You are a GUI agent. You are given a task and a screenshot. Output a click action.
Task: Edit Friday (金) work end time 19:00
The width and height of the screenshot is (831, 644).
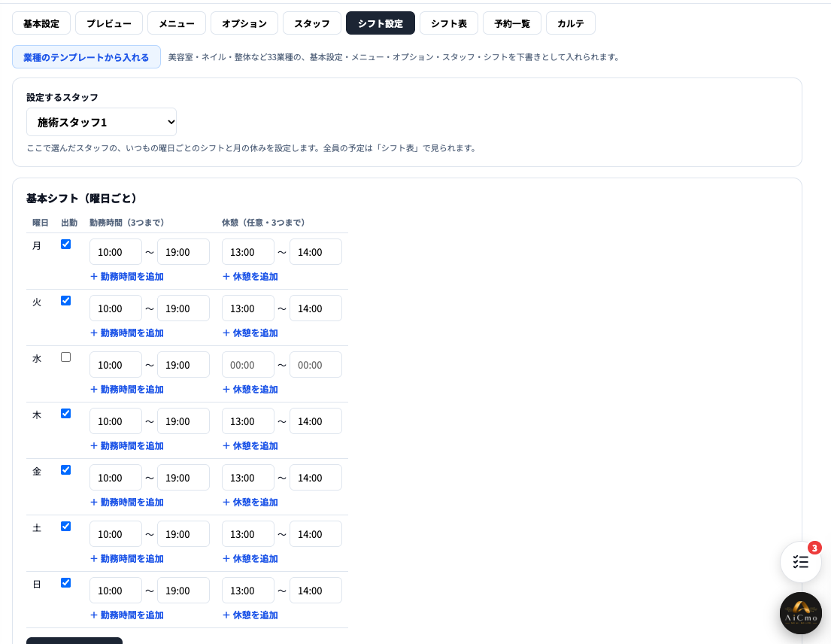click(183, 478)
